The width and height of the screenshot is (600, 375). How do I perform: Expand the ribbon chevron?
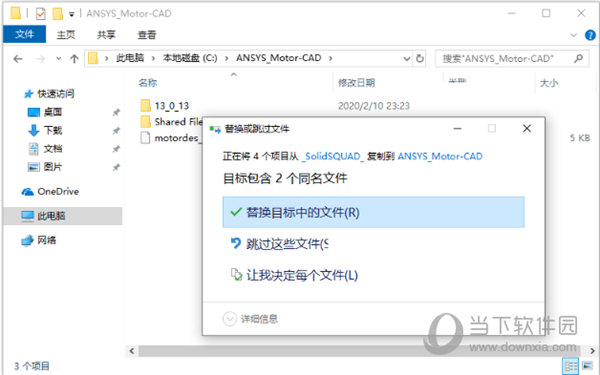pyautogui.click(x=573, y=35)
